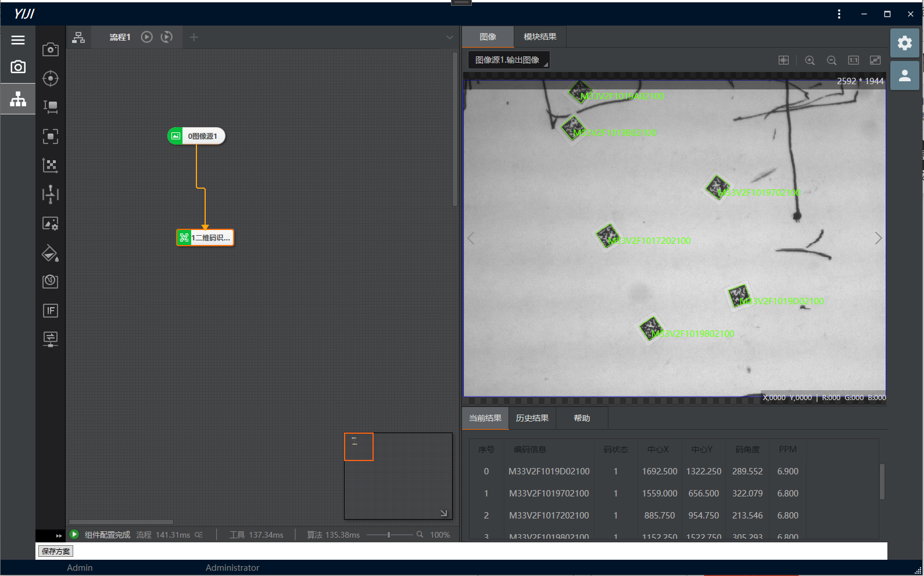Image resolution: width=924 pixels, height=576 pixels.
Task: Click the green status play icon
Action: click(x=74, y=534)
